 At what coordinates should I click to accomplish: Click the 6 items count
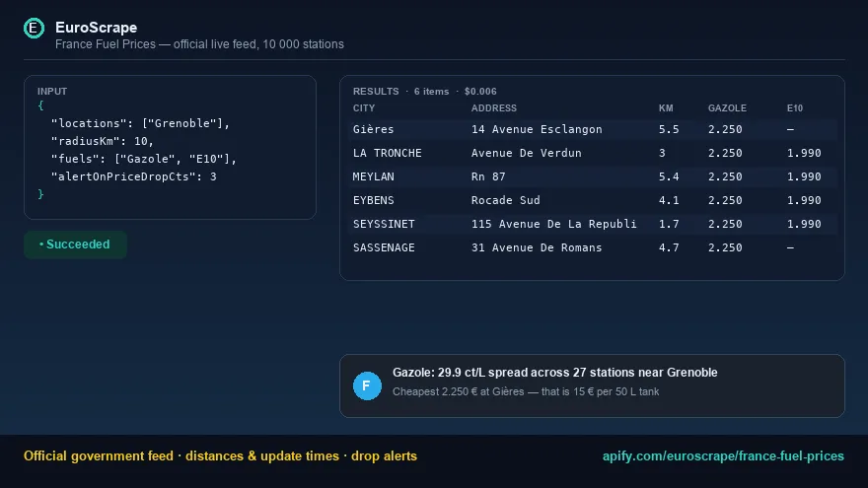tap(431, 92)
